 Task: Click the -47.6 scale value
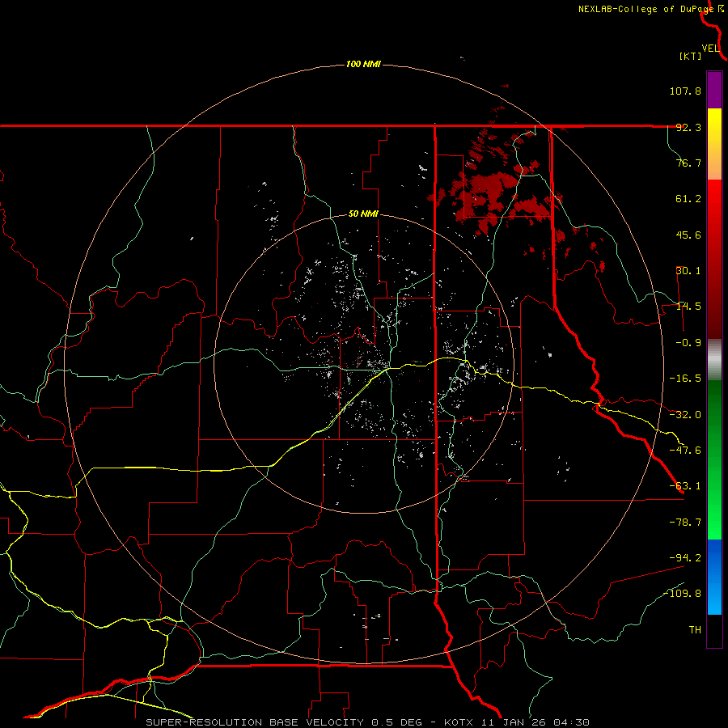[685, 451]
